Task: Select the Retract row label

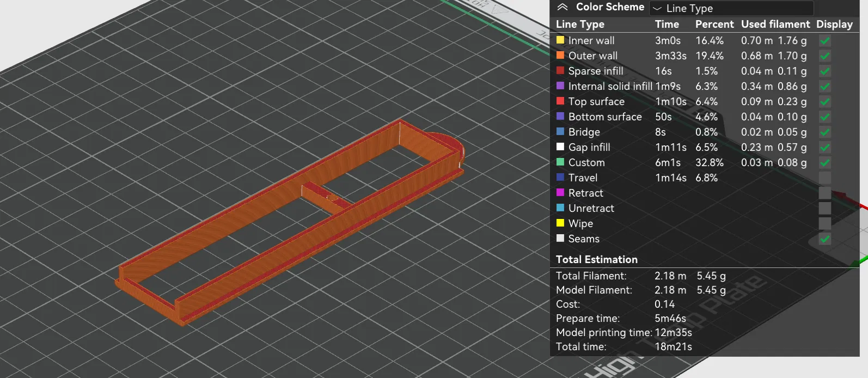Action: pyautogui.click(x=586, y=193)
